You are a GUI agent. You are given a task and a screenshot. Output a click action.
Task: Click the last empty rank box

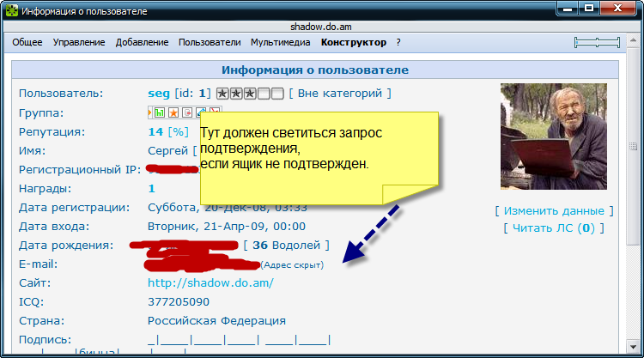tap(277, 94)
